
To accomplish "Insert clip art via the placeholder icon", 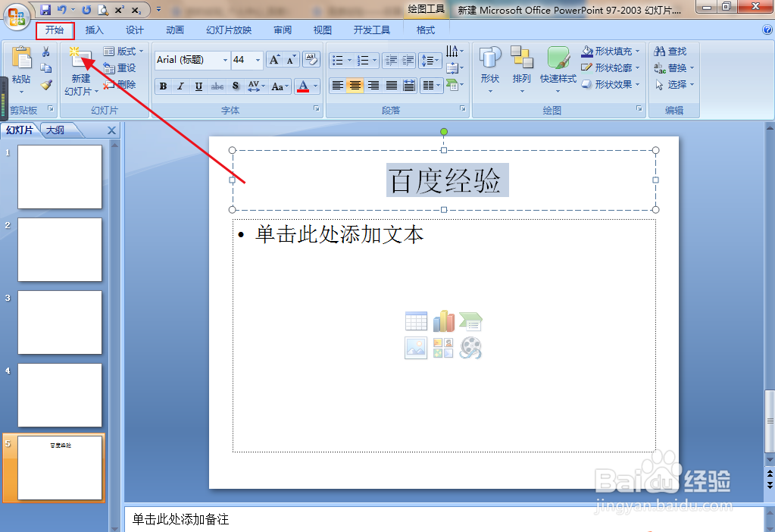I will pos(443,348).
